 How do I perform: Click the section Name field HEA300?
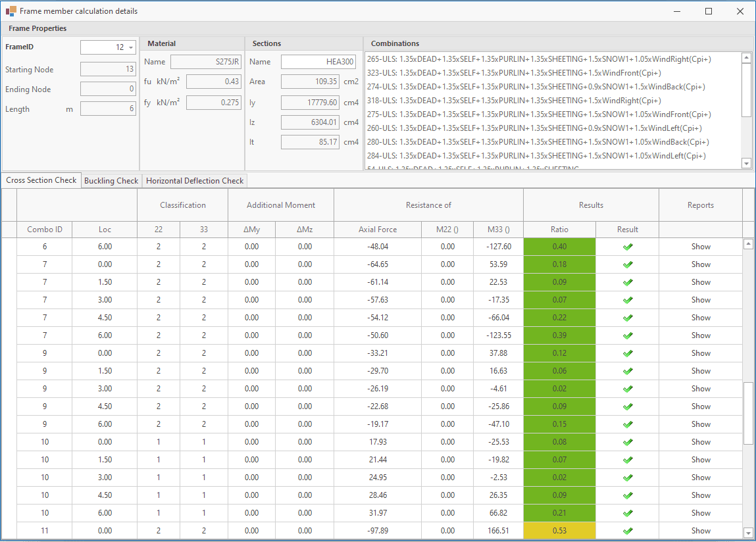(x=318, y=62)
